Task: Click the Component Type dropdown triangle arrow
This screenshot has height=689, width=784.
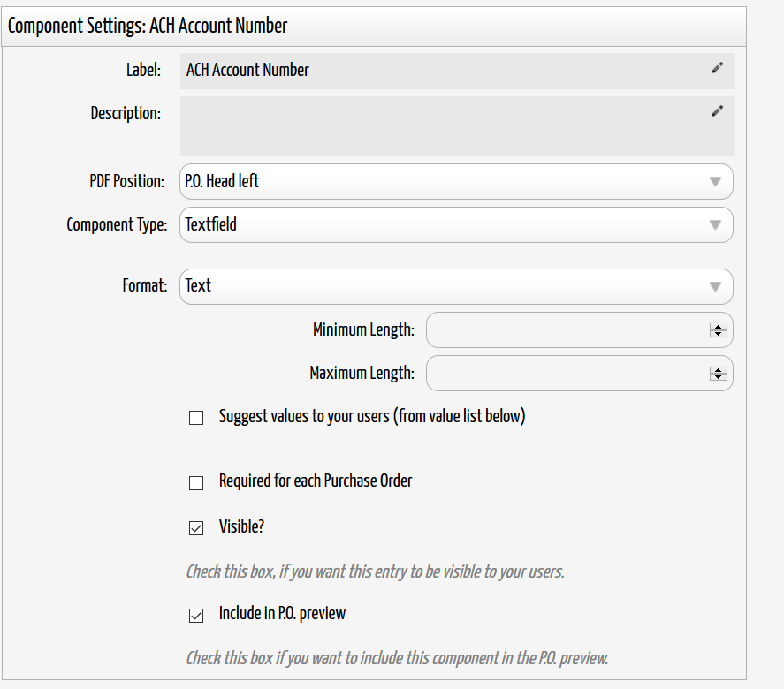Action: [x=716, y=225]
